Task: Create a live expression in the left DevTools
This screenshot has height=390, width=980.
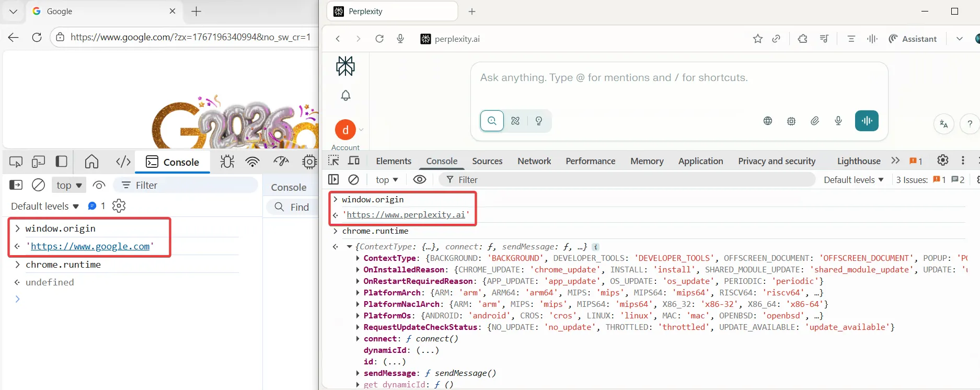Action: click(x=99, y=185)
